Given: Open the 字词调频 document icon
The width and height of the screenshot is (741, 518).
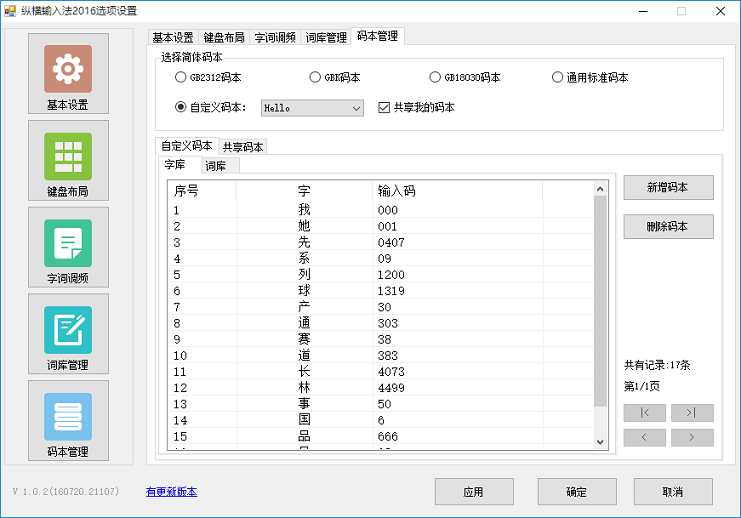Looking at the screenshot, I should tap(68, 243).
